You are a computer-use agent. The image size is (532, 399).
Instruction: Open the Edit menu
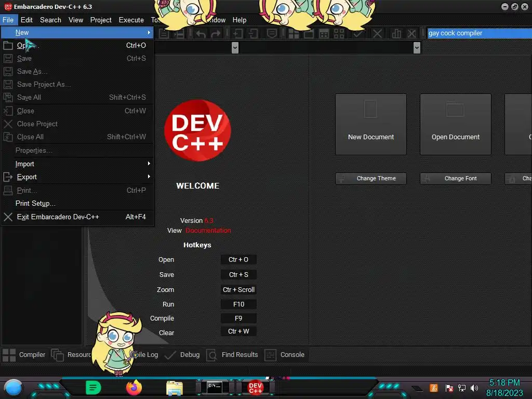26,20
